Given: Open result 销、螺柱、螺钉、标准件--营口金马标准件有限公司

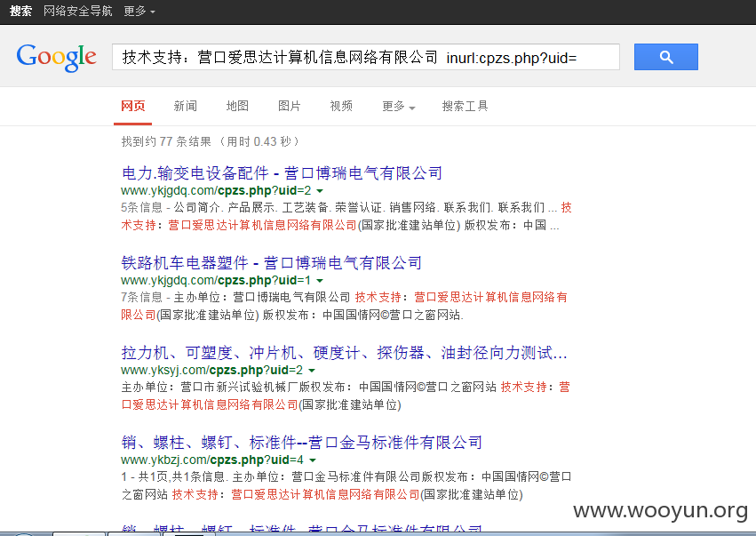Looking at the screenshot, I should (301, 442).
